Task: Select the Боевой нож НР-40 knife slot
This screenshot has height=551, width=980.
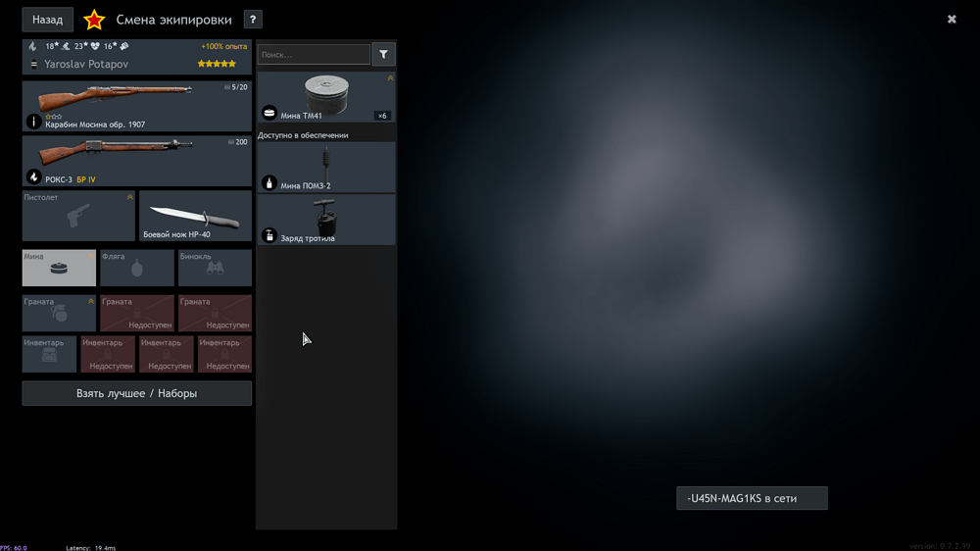Action: [195, 216]
